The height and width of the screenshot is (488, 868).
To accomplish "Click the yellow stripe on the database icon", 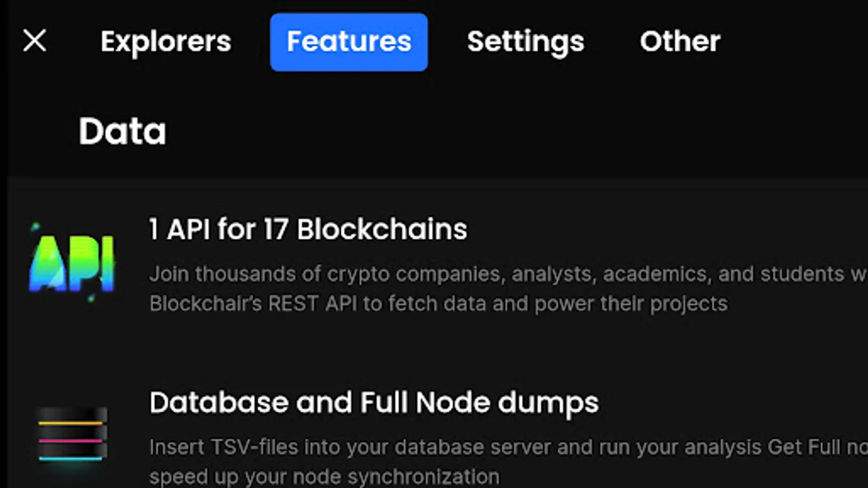I will 71,422.
